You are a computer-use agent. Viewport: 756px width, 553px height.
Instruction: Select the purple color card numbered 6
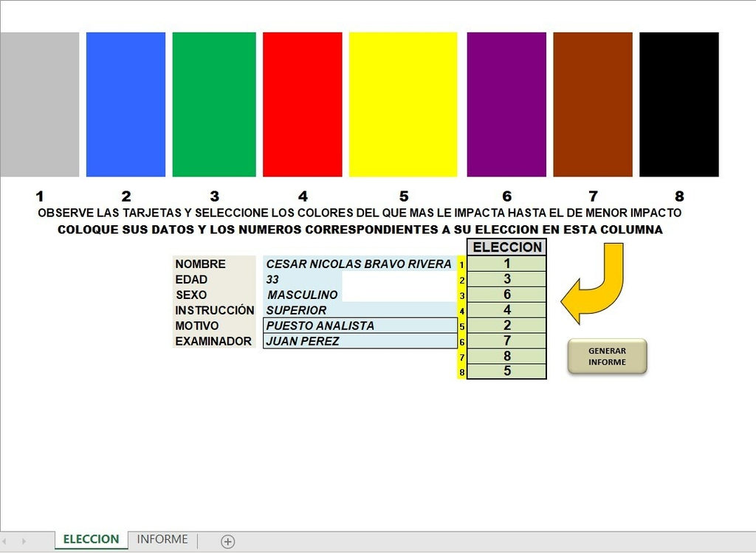tap(506, 103)
